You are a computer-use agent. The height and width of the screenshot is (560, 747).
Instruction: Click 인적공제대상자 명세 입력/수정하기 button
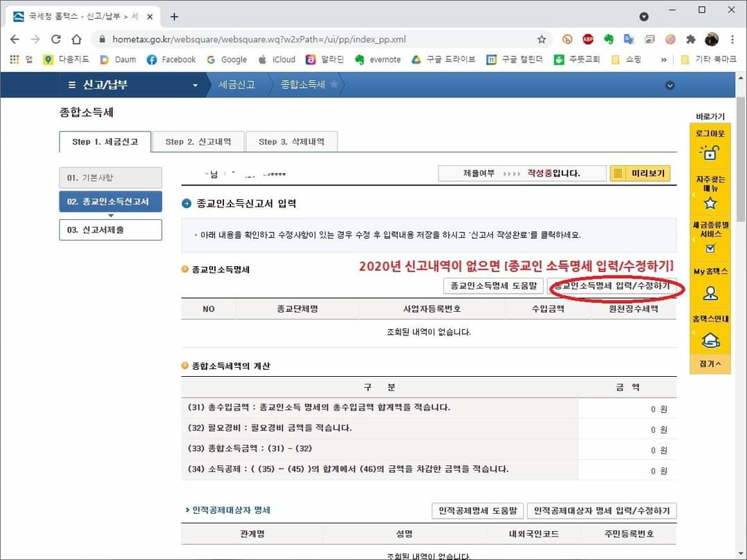[x=602, y=511]
